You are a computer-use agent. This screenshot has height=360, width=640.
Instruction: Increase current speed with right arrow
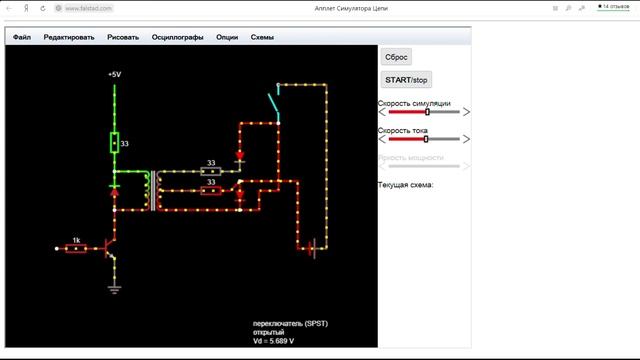tap(466, 139)
